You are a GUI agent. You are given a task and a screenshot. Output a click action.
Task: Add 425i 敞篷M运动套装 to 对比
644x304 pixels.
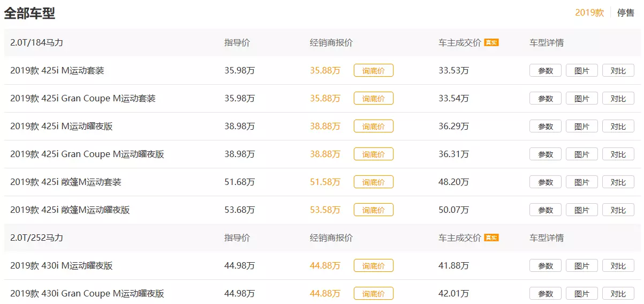tap(618, 182)
